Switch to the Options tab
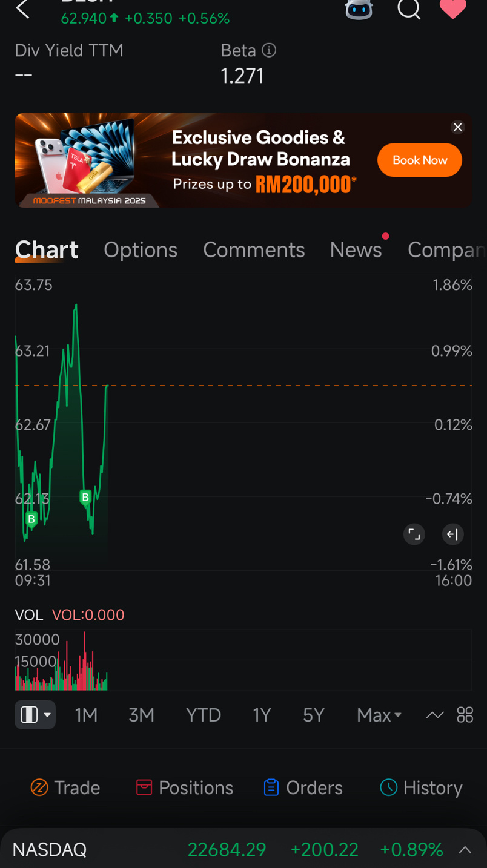This screenshot has width=487, height=868. click(141, 250)
